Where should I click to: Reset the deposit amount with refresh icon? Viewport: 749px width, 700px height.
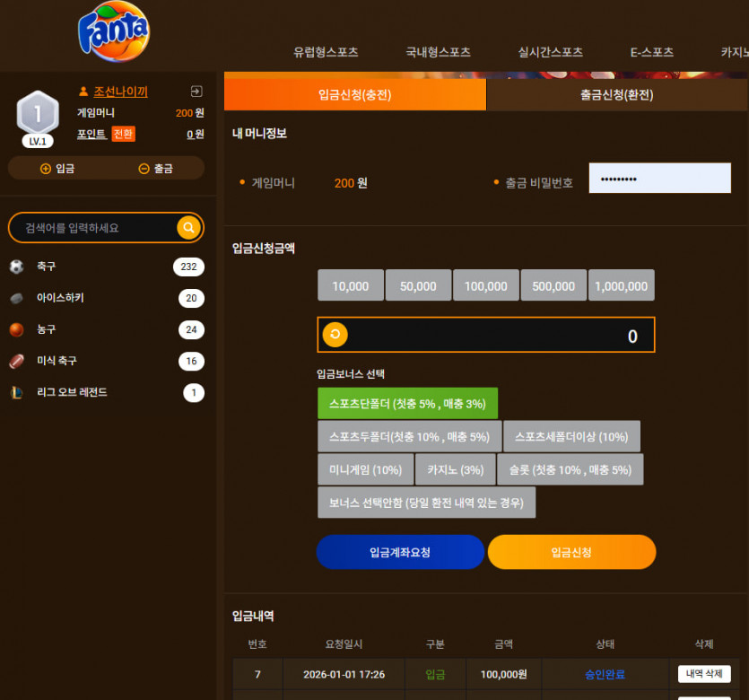coord(335,334)
